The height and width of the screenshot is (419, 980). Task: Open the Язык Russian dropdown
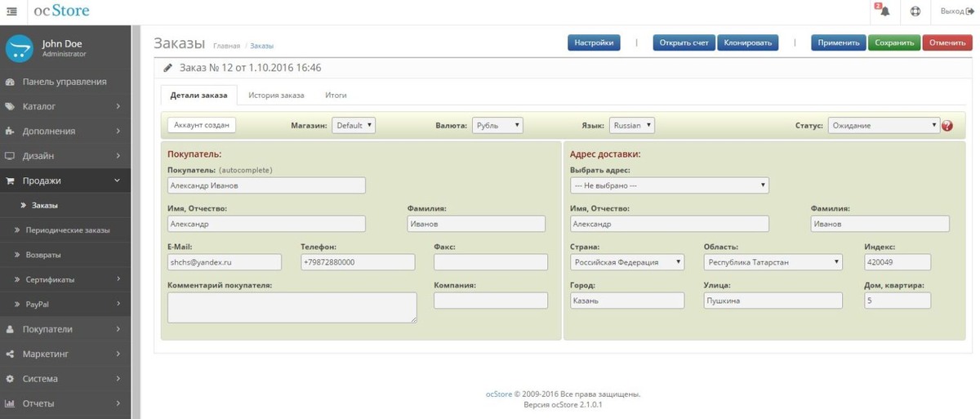632,126
